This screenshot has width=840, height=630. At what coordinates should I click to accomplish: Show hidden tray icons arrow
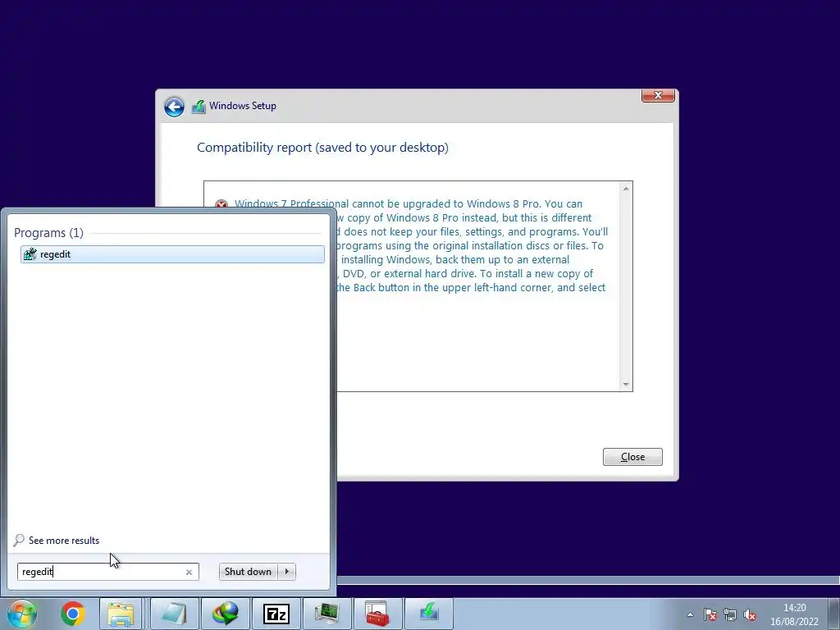pyautogui.click(x=690, y=614)
